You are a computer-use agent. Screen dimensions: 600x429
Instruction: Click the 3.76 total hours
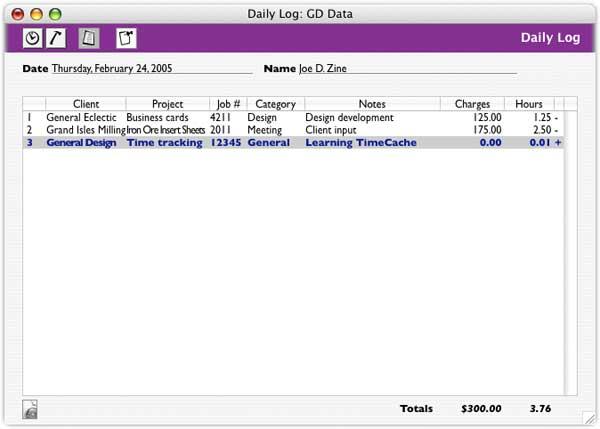coord(540,408)
